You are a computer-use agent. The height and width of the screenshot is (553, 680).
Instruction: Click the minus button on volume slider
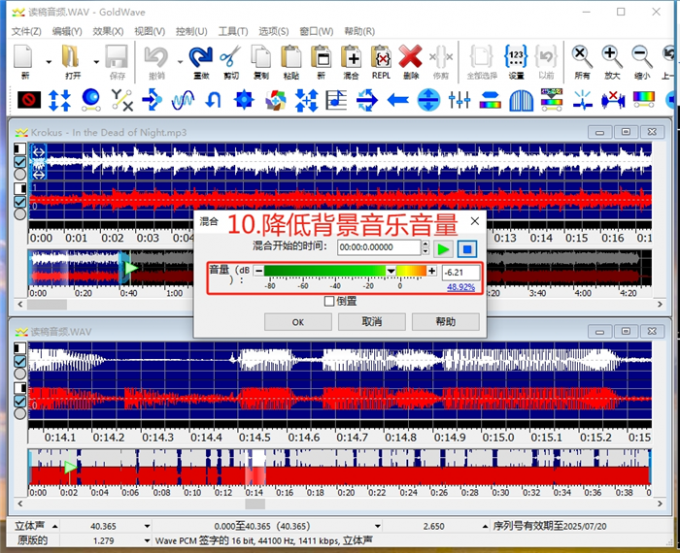[x=258, y=271]
